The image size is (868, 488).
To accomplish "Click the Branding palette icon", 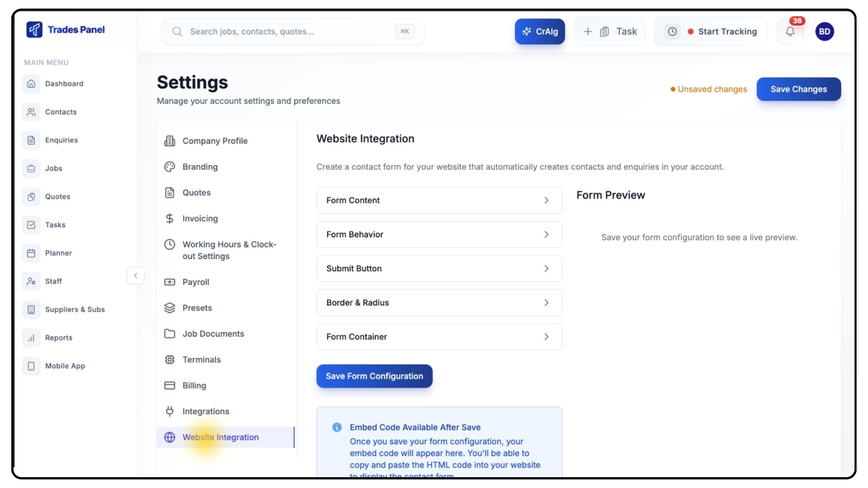I will [x=170, y=167].
